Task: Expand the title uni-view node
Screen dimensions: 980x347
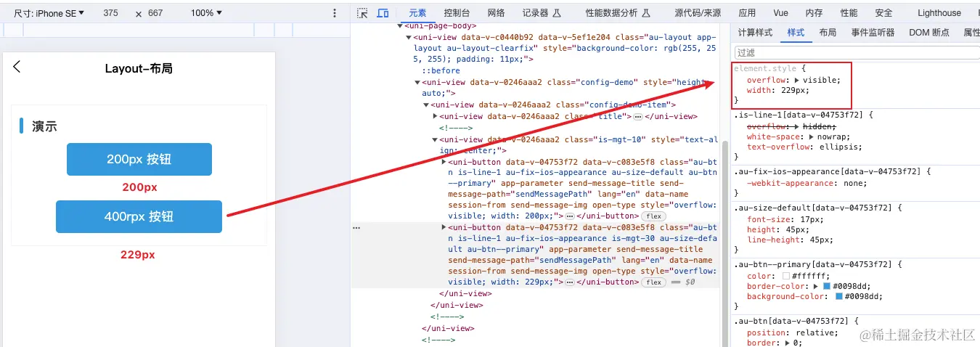Action: pos(435,116)
